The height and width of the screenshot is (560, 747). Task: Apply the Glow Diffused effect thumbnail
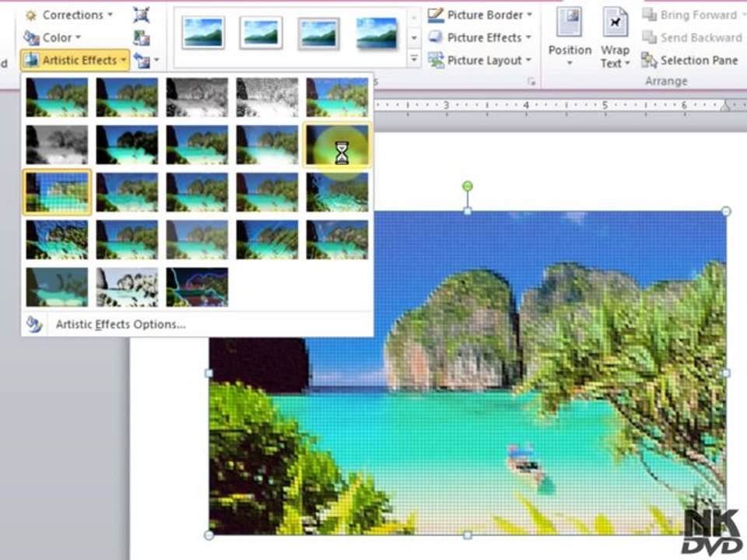pos(267,145)
